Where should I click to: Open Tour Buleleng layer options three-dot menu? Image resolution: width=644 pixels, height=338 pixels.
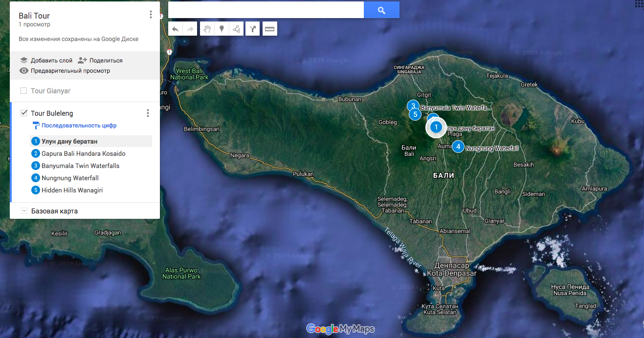click(x=148, y=113)
